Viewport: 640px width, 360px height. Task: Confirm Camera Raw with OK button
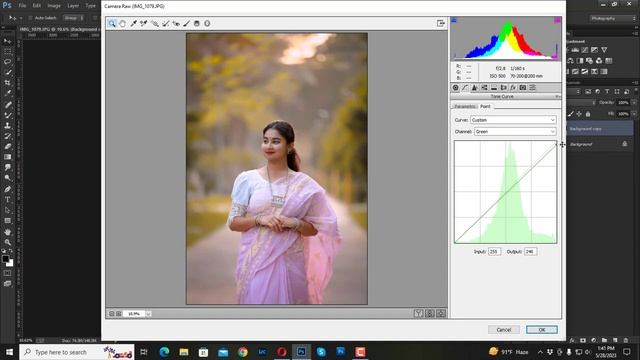(x=542, y=329)
